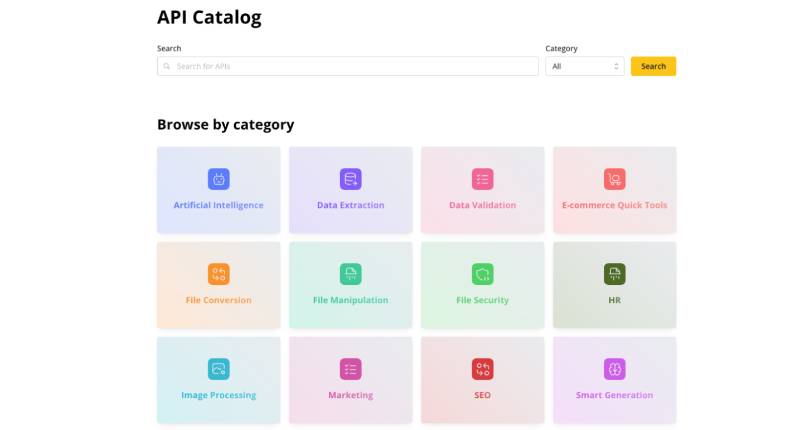Click the red SEO icon

(x=482, y=369)
